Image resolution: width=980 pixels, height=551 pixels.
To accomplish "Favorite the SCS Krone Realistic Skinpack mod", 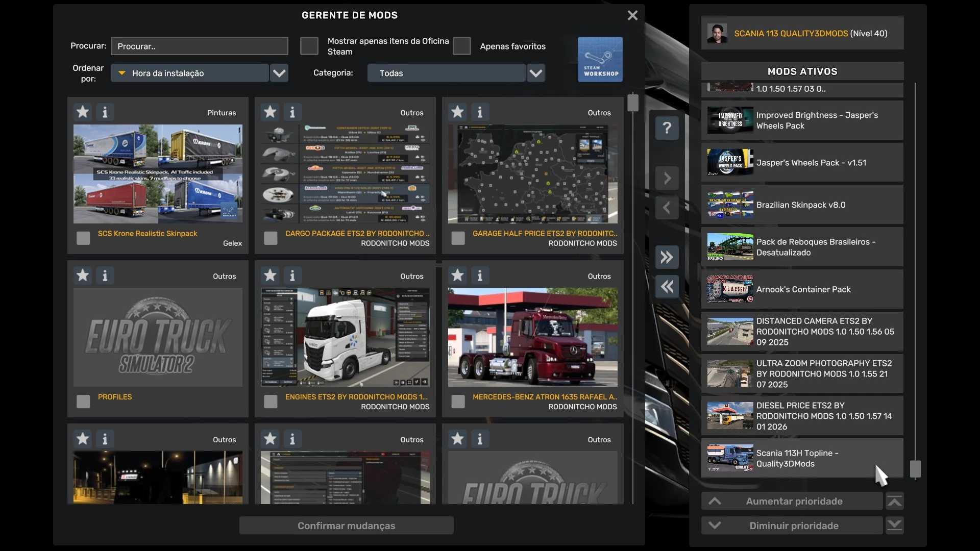I will [83, 112].
